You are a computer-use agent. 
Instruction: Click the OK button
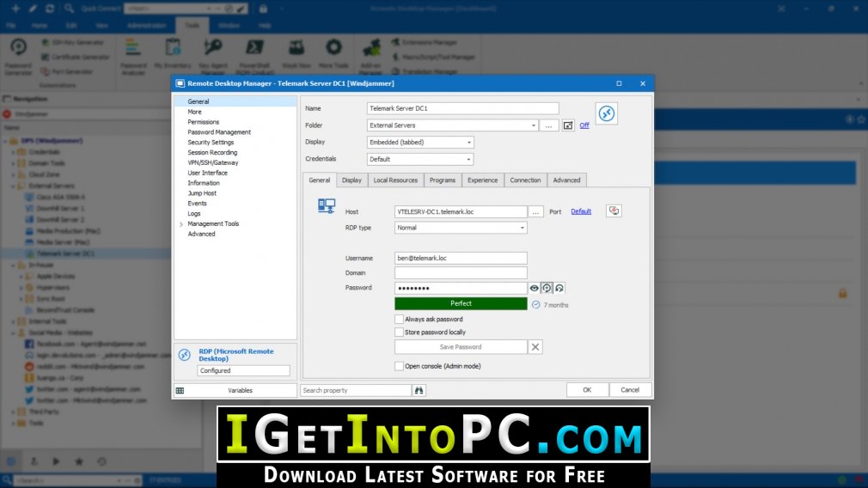tap(587, 390)
